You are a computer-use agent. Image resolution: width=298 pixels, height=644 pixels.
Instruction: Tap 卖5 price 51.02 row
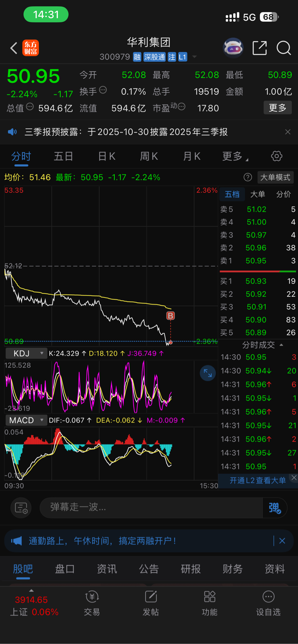(258, 209)
